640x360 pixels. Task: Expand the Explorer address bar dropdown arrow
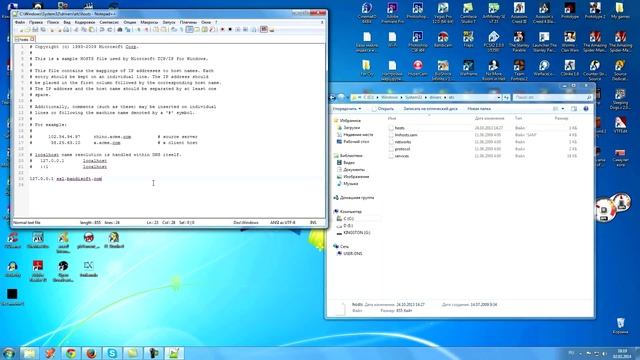(x=499, y=98)
